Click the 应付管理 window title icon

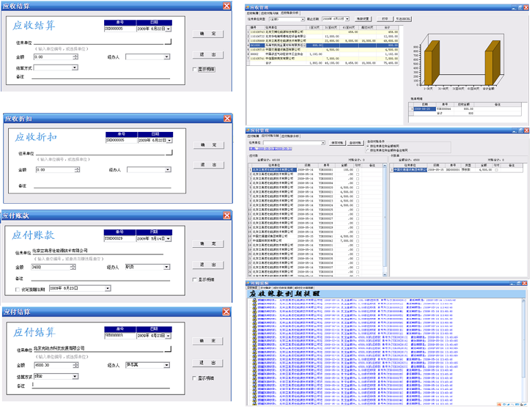(248, 130)
